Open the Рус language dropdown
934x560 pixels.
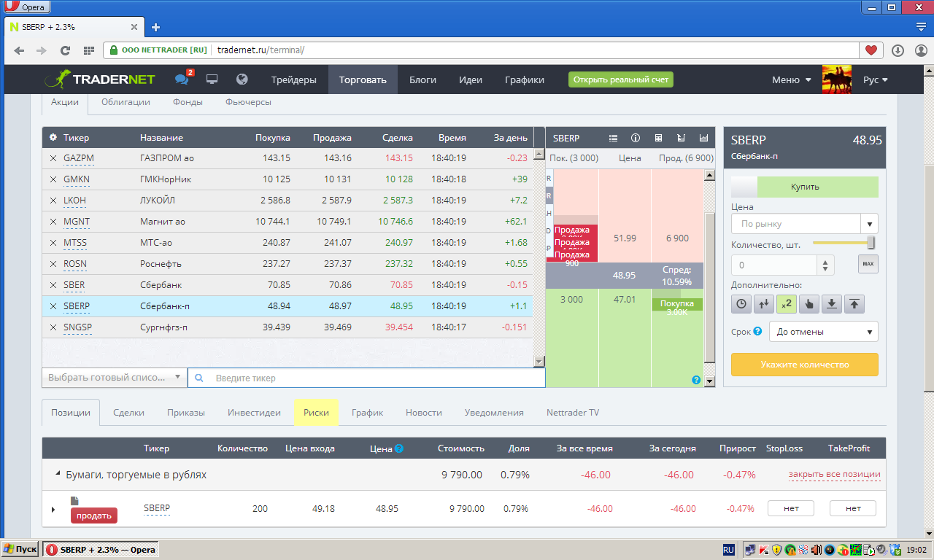point(875,80)
